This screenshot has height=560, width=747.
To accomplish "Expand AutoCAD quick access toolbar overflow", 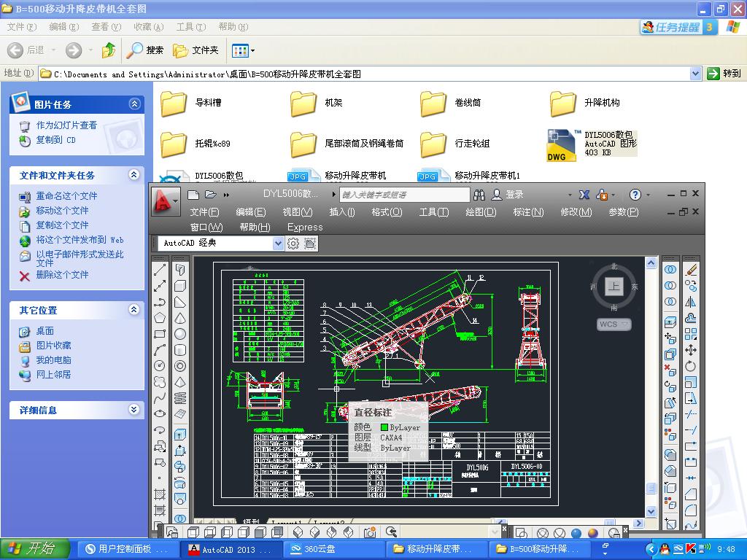I will click(x=226, y=195).
